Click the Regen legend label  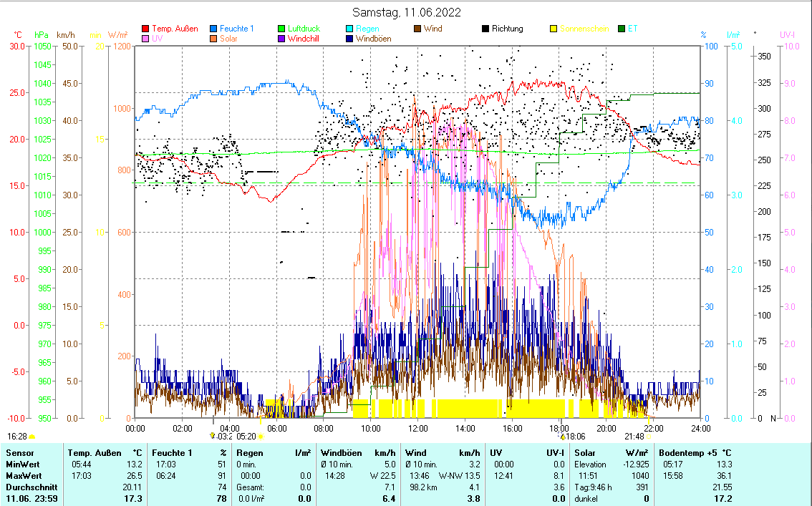(367, 29)
